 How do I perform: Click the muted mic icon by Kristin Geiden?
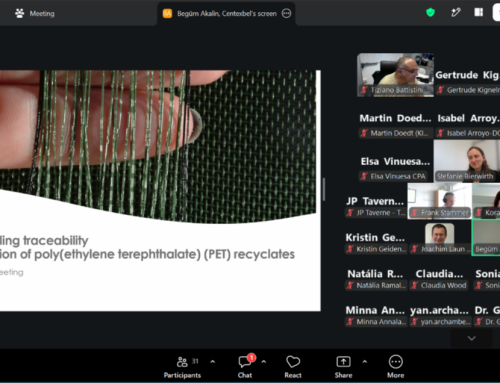[x=350, y=249]
